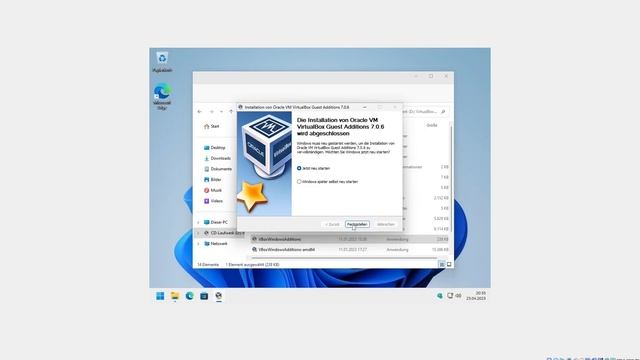Image resolution: width=640 pixels, height=360 pixels.
Task: Open File Explorer from the taskbar
Action: [x=175, y=296]
